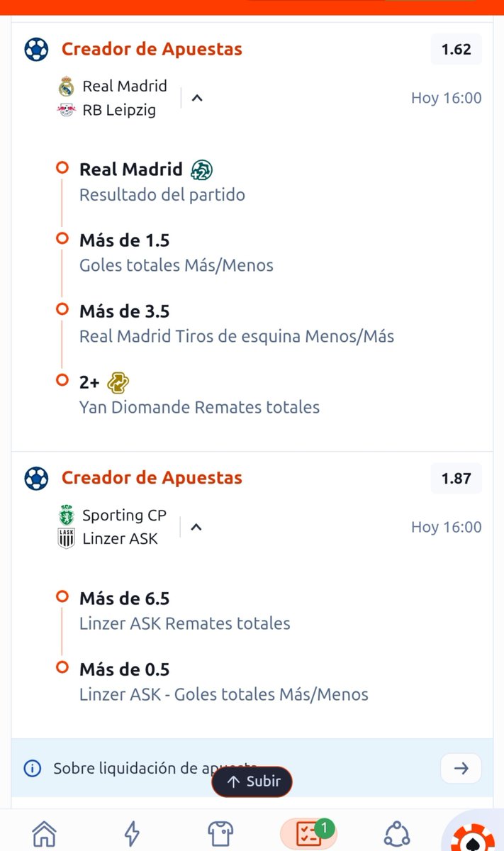Click the yellow icon next to 2+
The width and height of the screenshot is (504, 851).
118,383
